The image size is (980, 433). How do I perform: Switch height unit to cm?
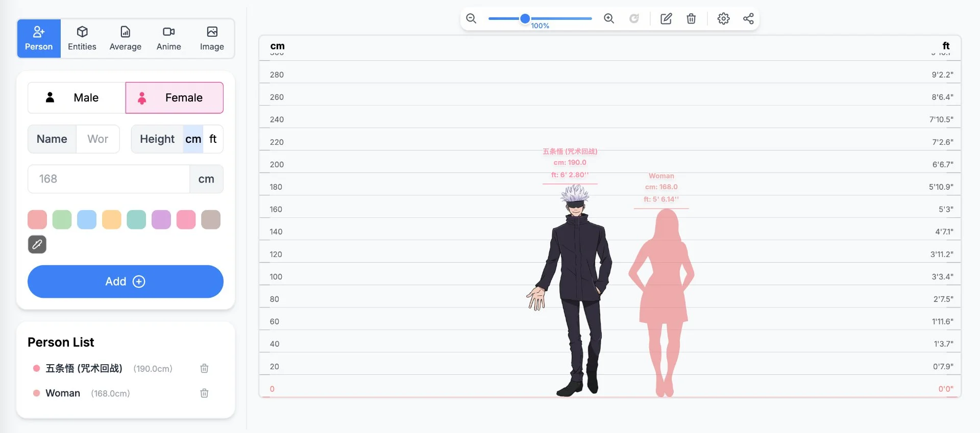coord(193,139)
